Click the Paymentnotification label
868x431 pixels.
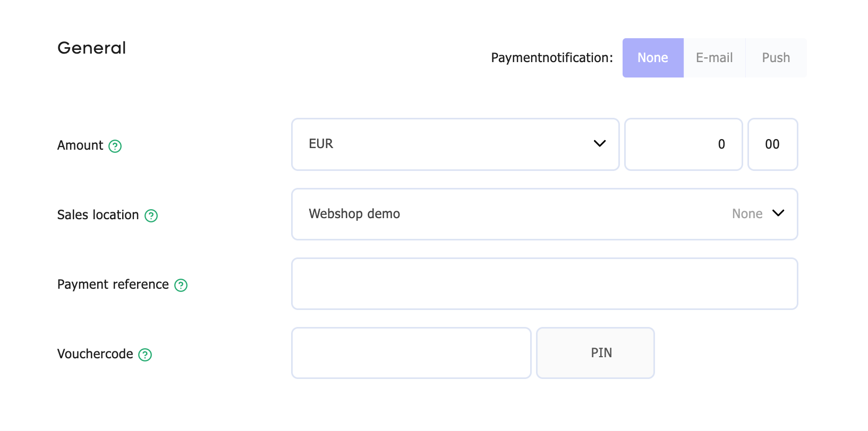(x=552, y=58)
